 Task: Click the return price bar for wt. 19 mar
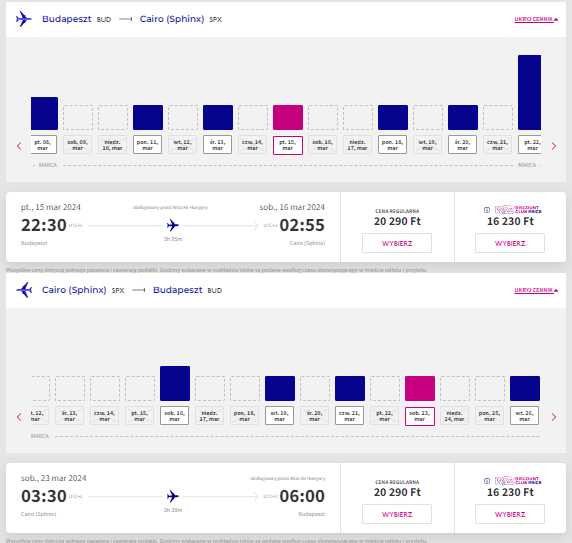(x=280, y=388)
